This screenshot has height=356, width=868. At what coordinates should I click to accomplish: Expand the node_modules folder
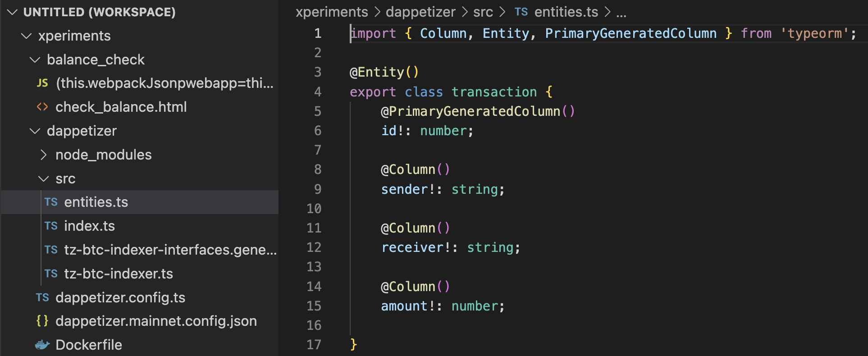point(43,155)
